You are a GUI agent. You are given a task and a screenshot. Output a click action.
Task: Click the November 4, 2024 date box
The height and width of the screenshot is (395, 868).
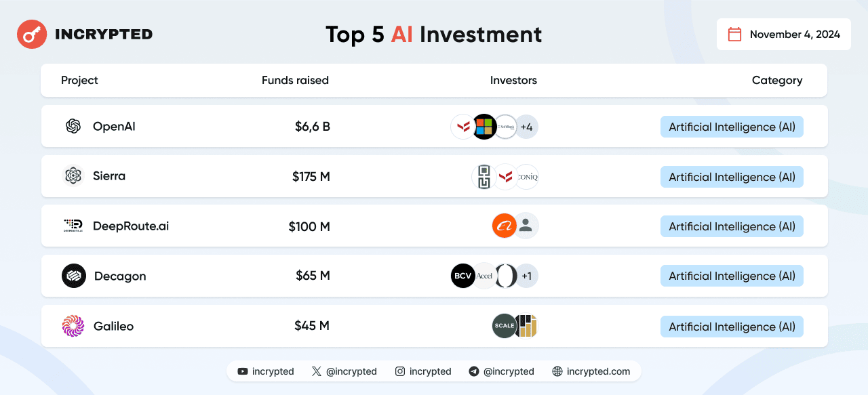click(x=784, y=35)
